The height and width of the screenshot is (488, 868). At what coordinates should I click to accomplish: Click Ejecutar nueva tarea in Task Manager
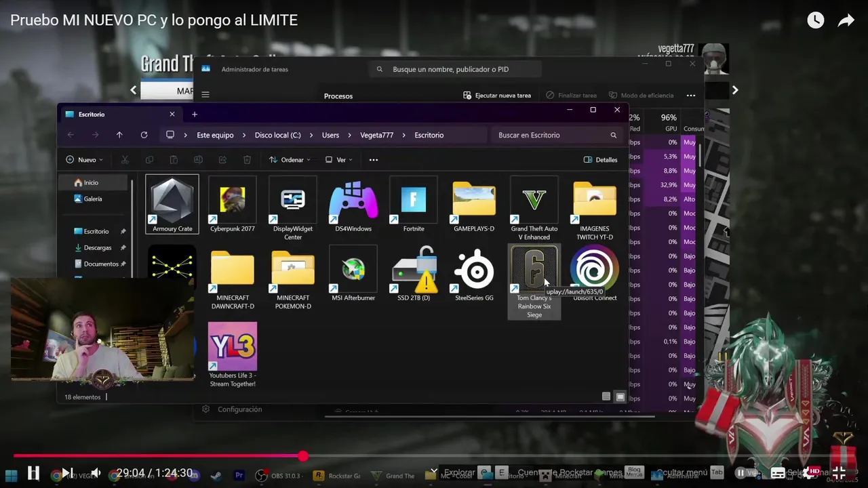tap(497, 96)
